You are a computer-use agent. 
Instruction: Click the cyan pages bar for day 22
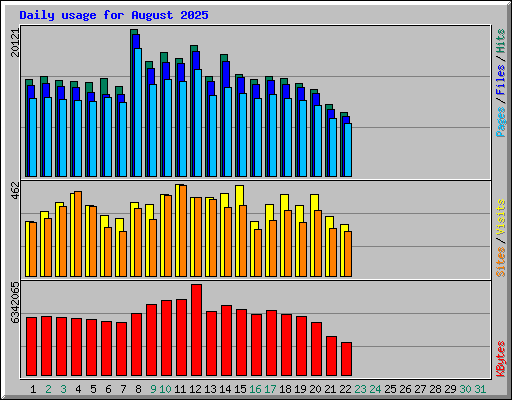point(348,150)
